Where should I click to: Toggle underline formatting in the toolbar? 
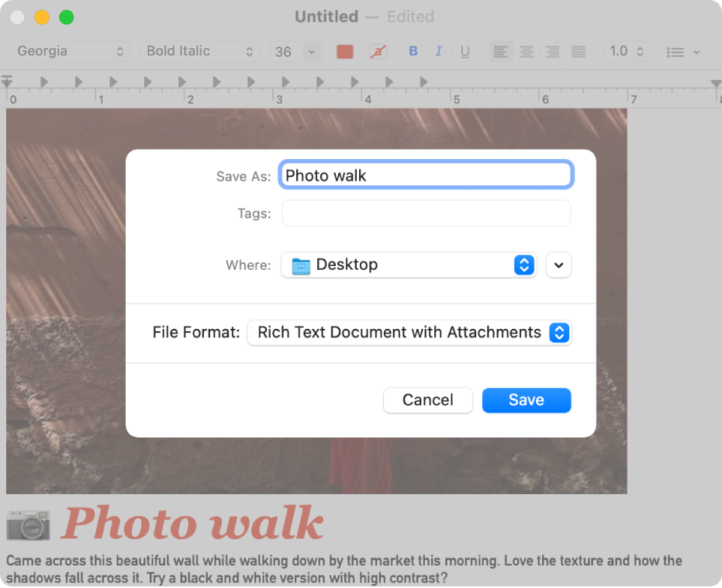[x=465, y=51]
